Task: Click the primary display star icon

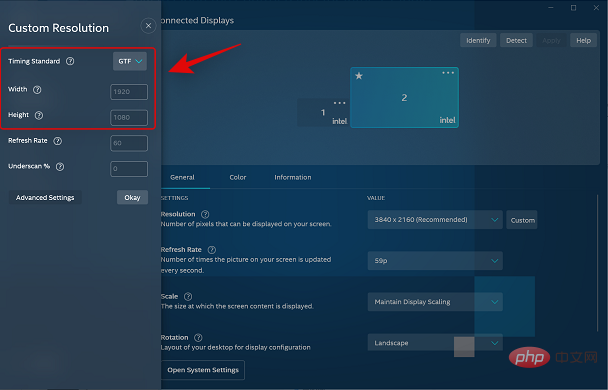Action: tap(359, 76)
